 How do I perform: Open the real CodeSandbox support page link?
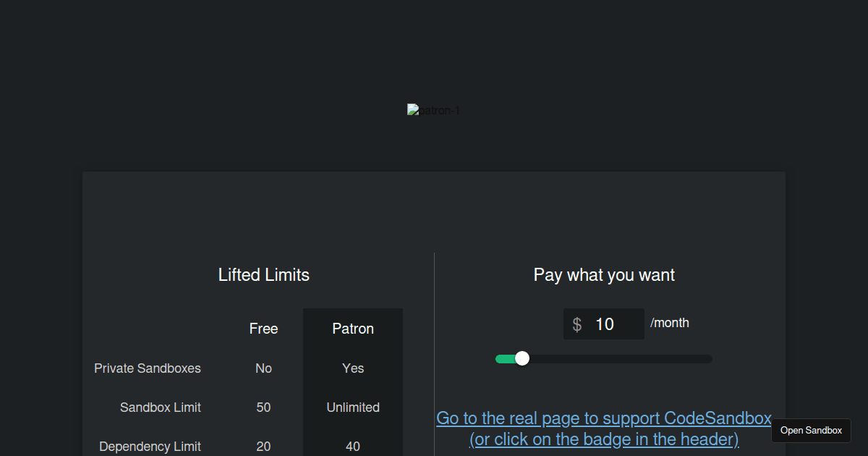[604, 428]
